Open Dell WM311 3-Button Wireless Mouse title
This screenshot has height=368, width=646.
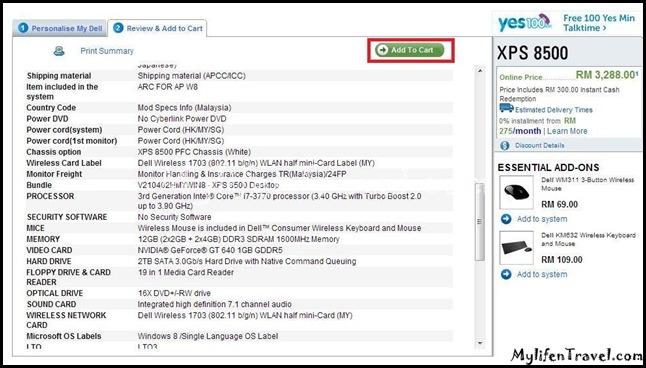587,184
